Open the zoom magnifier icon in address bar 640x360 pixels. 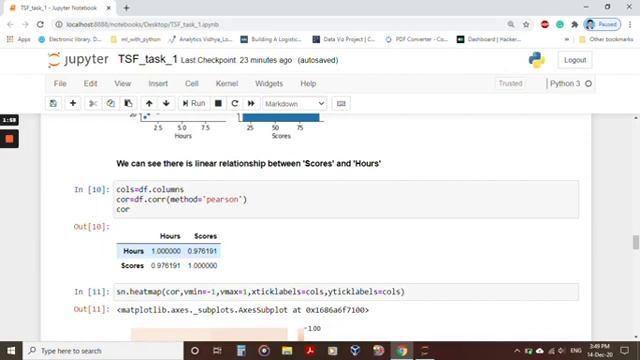(x=511, y=24)
